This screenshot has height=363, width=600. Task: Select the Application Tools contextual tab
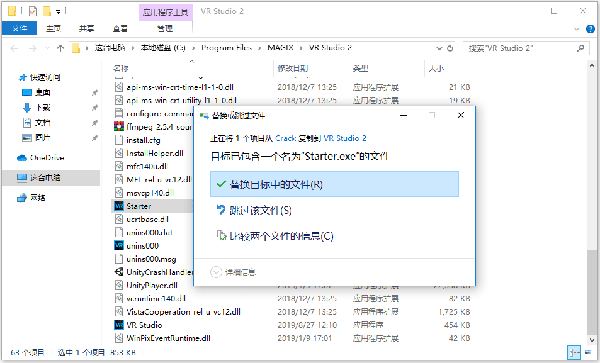click(x=166, y=12)
